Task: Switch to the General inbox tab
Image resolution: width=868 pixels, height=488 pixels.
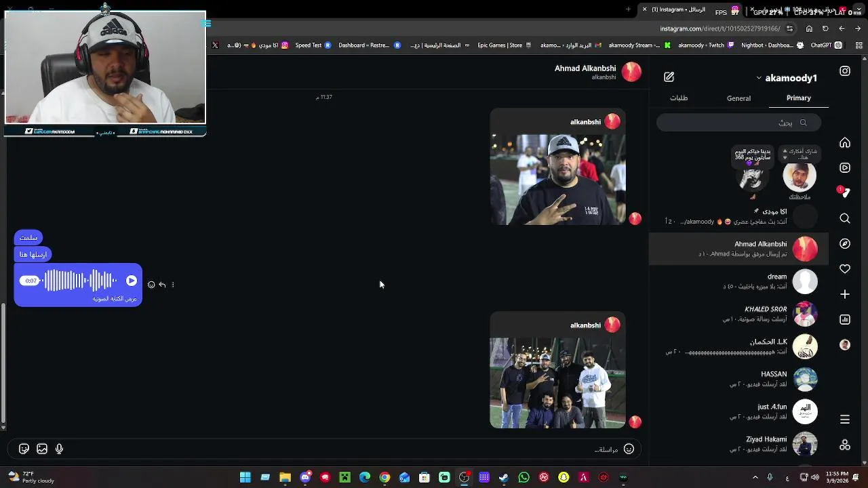Action: (x=738, y=98)
